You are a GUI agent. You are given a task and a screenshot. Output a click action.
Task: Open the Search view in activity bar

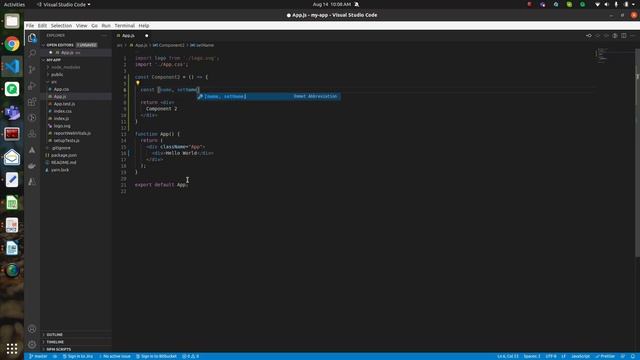coord(32,53)
